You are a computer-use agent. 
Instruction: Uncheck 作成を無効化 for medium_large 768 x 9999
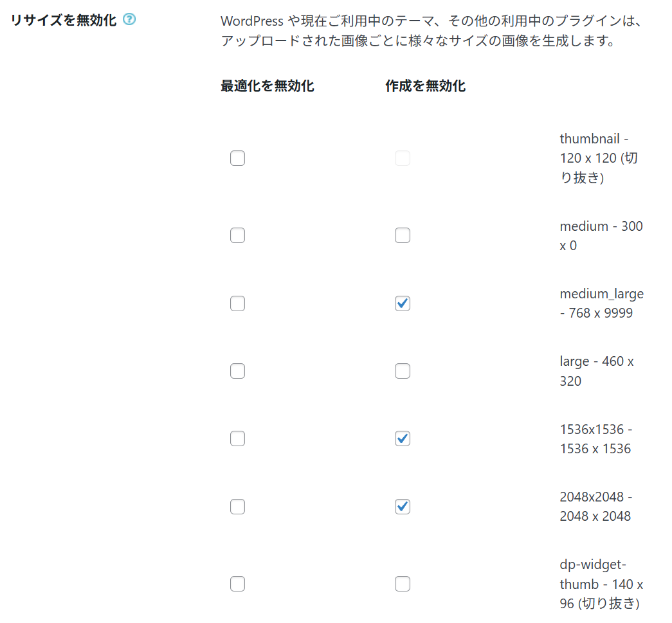click(x=403, y=303)
